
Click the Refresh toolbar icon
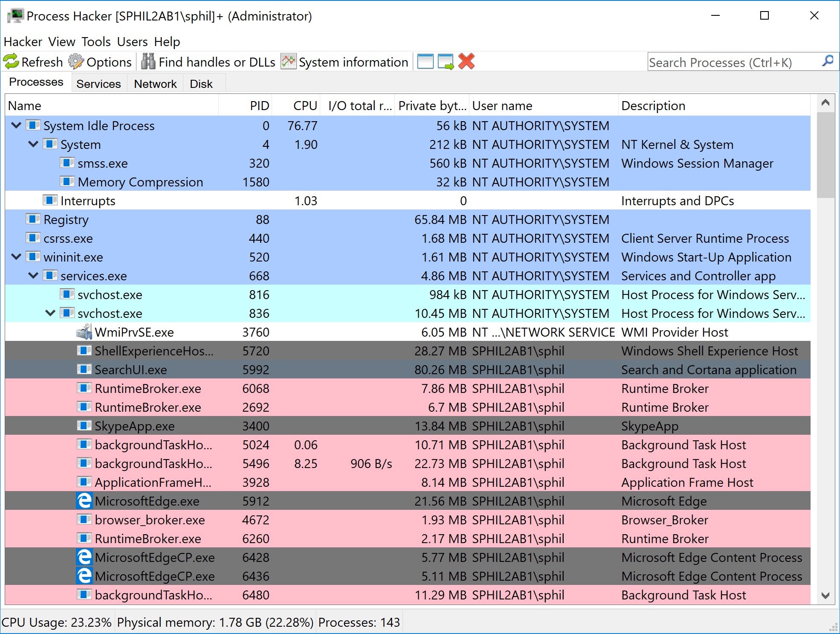[x=12, y=62]
